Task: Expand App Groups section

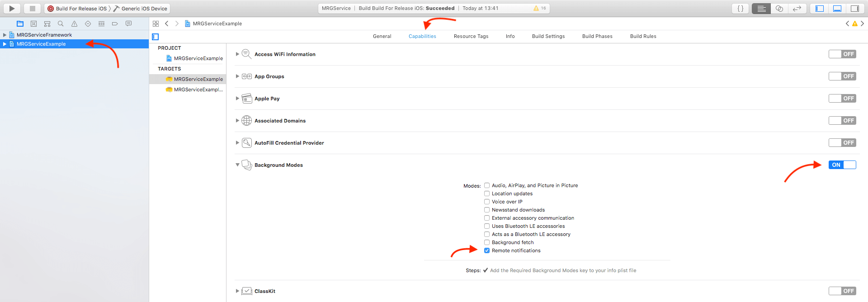Action: pos(237,76)
